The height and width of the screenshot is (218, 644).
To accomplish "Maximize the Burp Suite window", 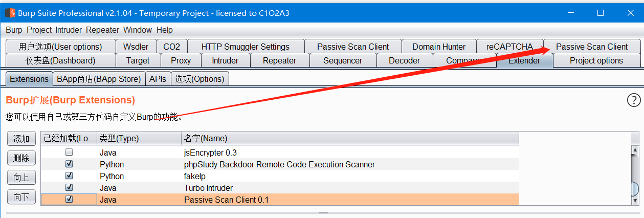I will pos(601,13).
